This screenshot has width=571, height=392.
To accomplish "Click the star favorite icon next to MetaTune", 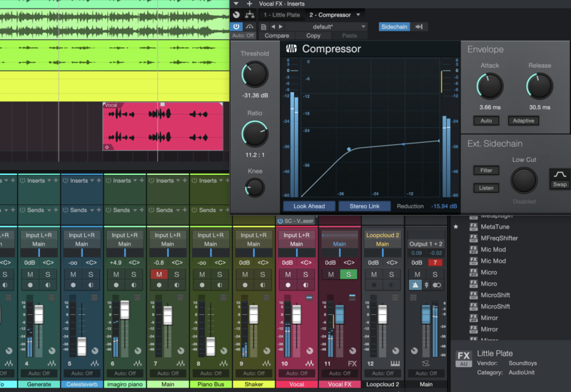I will 456,226.
